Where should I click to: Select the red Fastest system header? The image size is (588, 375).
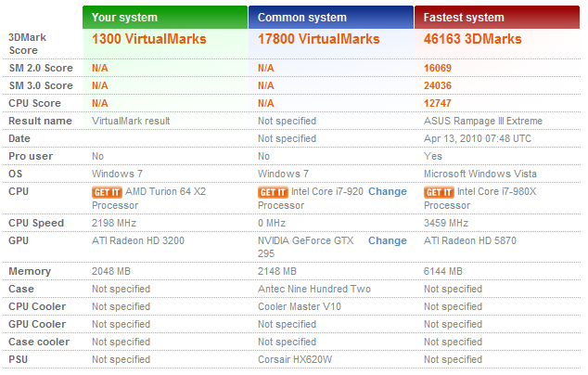point(497,17)
